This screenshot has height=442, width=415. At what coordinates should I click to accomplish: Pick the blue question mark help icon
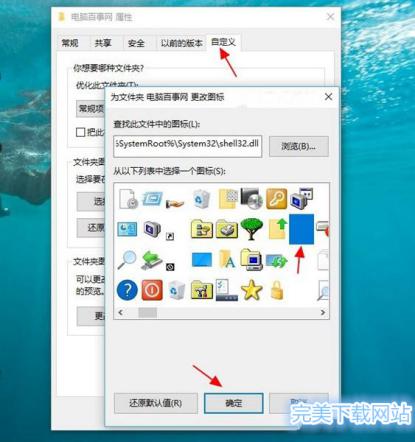tap(127, 290)
